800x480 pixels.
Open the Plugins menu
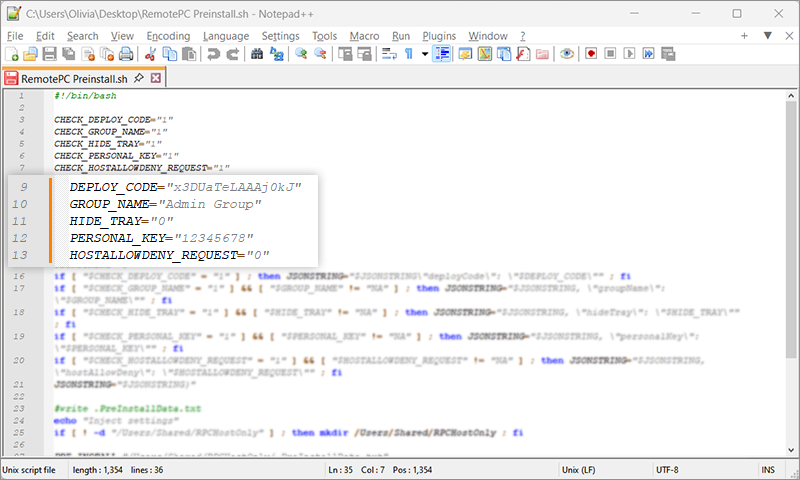pyautogui.click(x=439, y=35)
